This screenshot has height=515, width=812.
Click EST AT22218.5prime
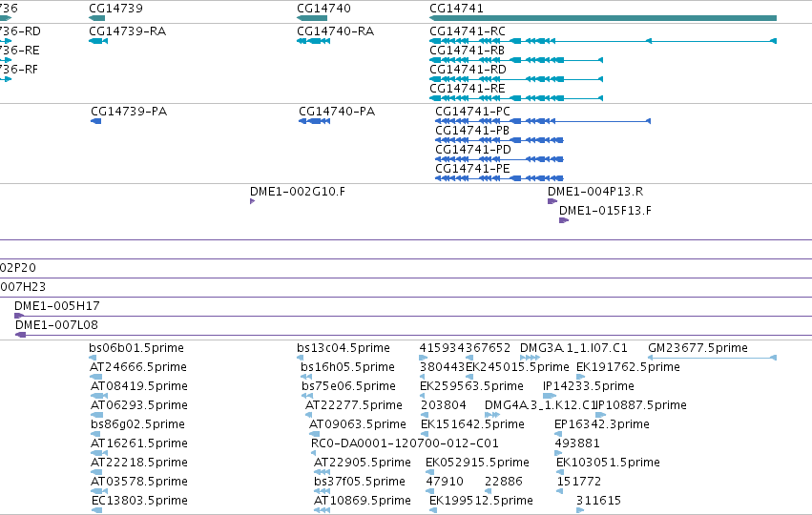pos(138,463)
